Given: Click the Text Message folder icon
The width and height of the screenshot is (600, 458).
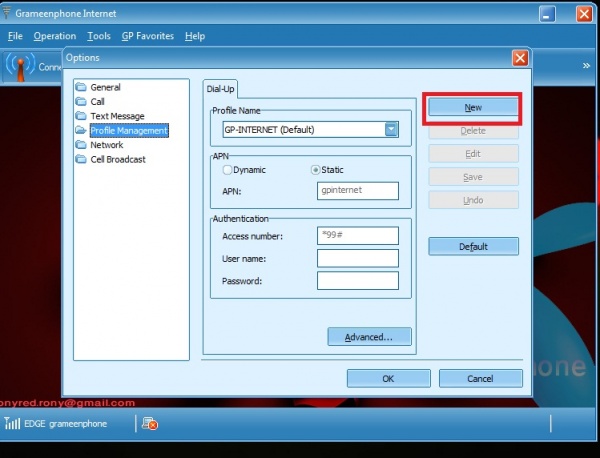Looking at the screenshot, I should click(80, 116).
